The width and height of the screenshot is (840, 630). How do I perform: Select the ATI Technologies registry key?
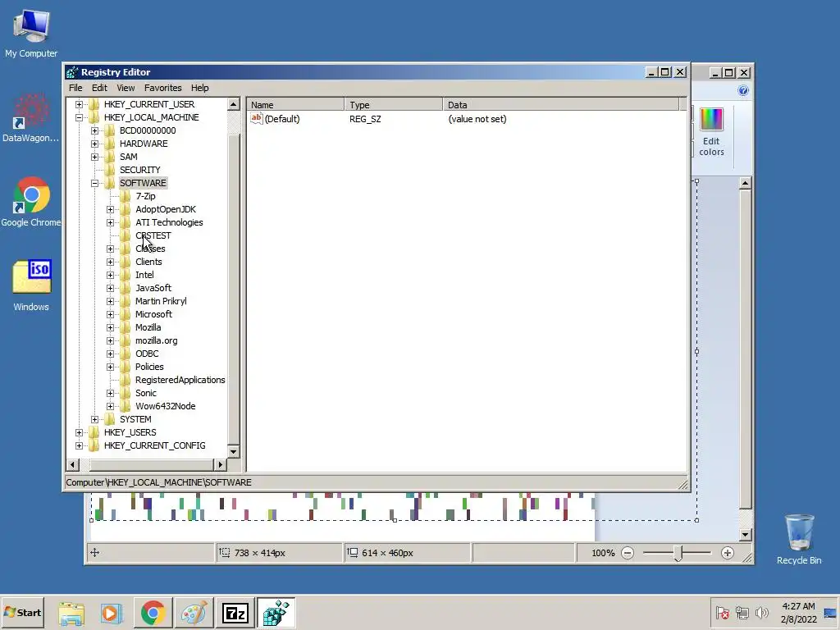(169, 222)
